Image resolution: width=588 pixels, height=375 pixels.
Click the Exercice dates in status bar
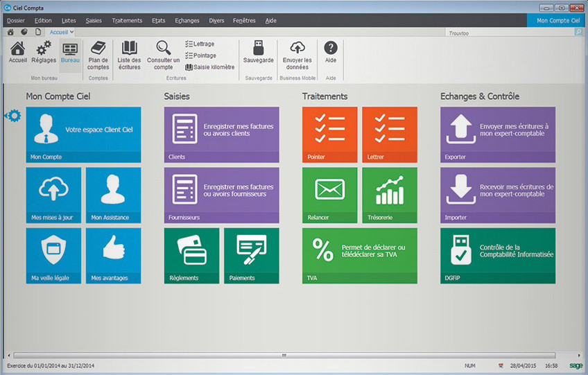click(51, 365)
